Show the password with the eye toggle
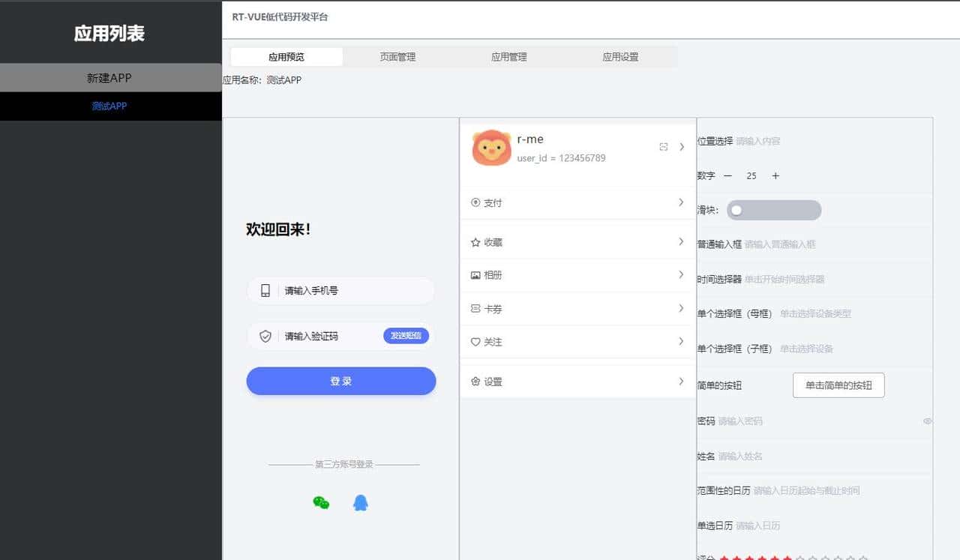Image resolution: width=960 pixels, height=560 pixels. (928, 421)
